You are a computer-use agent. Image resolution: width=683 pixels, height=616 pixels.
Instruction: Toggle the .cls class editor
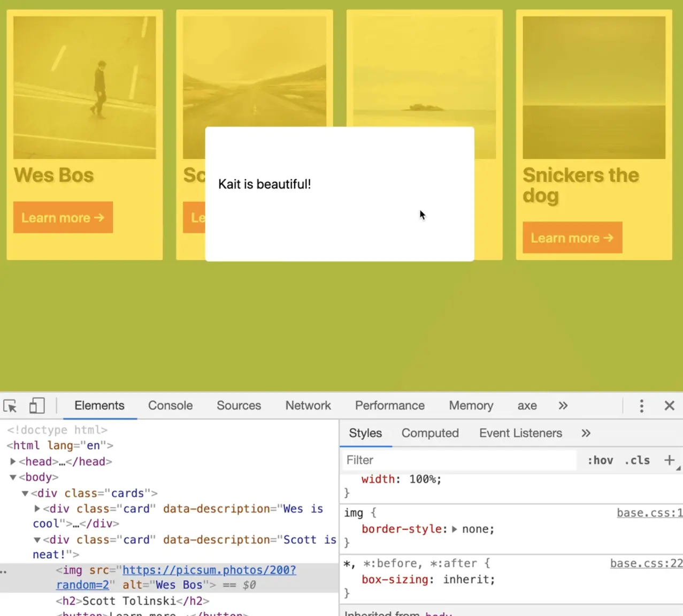(x=637, y=460)
